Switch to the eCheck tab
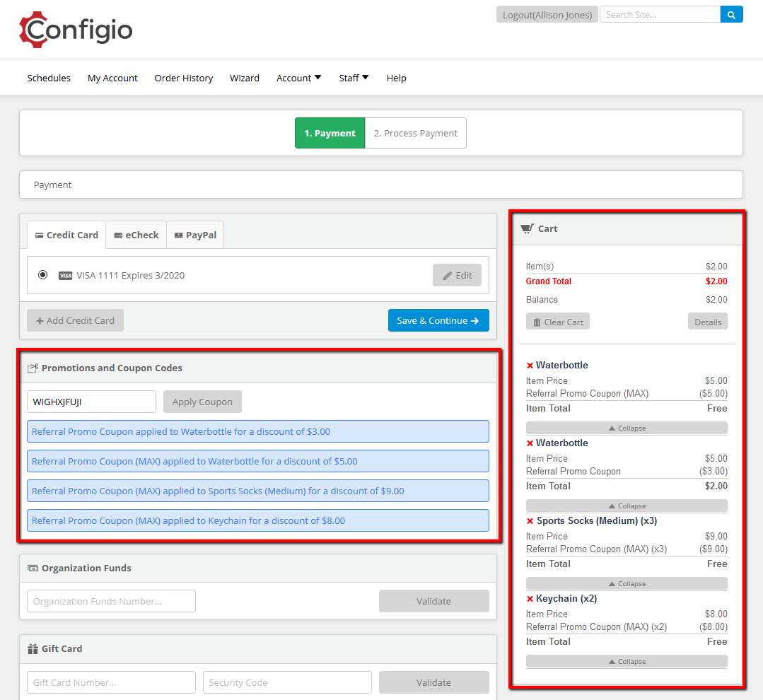The width and height of the screenshot is (763, 700). tap(136, 235)
